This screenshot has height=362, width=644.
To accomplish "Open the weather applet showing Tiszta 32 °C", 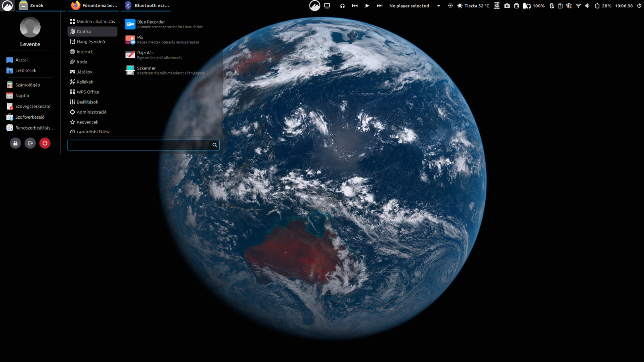I will point(473,6).
